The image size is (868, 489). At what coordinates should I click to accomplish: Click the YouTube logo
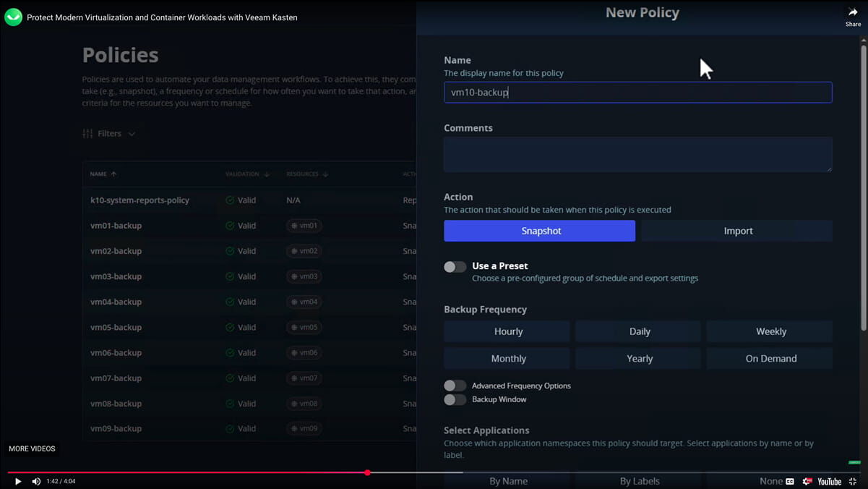click(829, 481)
